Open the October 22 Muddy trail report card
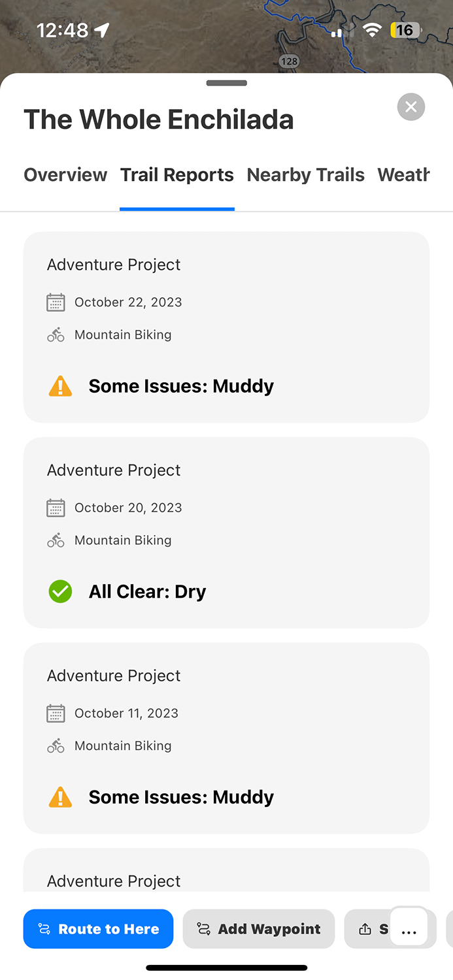This screenshot has width=453, height=980. pos(226,327)
